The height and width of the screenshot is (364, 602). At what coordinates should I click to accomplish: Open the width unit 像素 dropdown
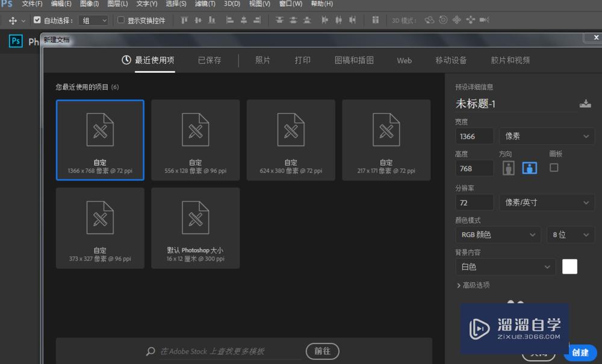[547, 136]
